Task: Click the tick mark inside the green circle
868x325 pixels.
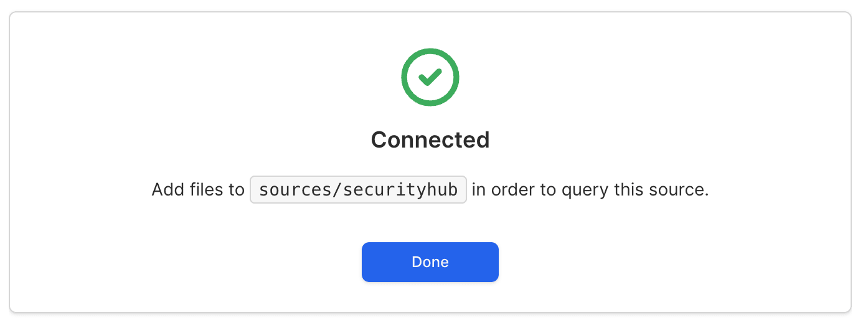Action: pos(430,77)
